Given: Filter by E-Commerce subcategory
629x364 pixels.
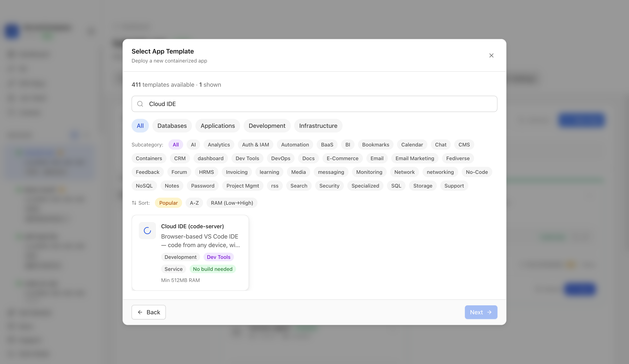Looking at the screenshot, I should [x=342, y=158].
